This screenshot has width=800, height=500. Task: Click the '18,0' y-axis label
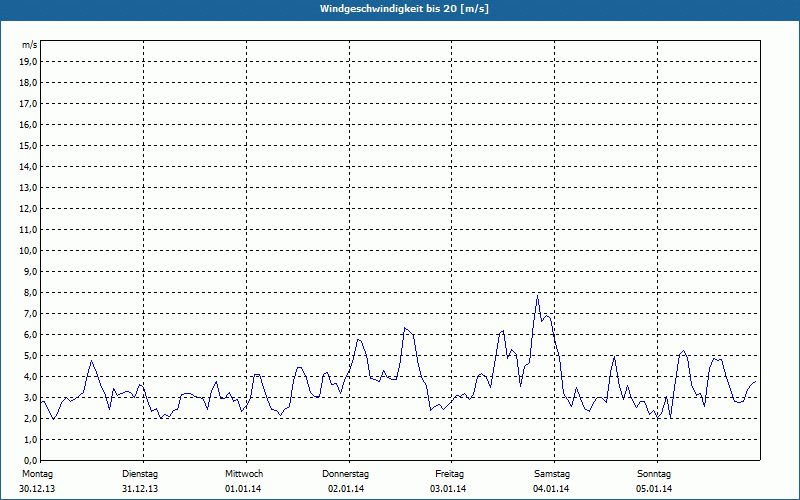(x=29, y=83)
